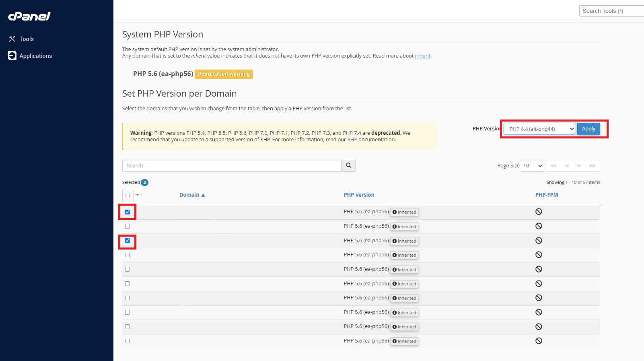Check the checkbox in the second domain row

[x=128, y=226]
